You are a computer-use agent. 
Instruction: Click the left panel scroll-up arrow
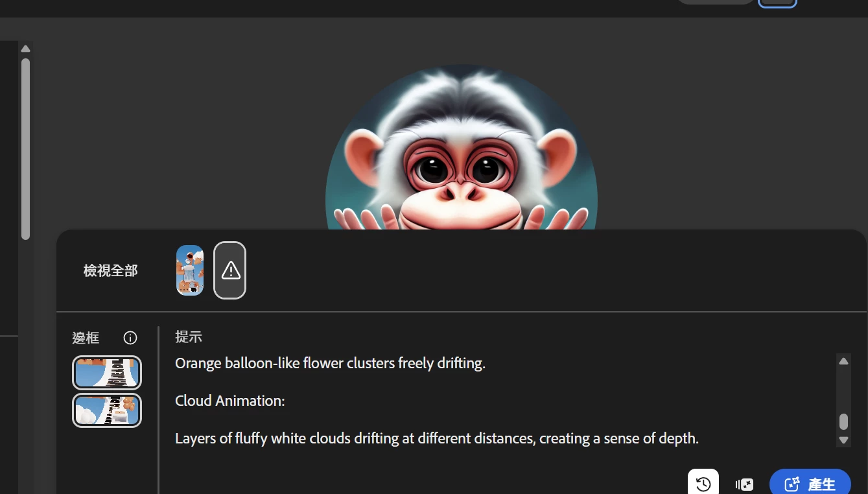tap(25, 49)
